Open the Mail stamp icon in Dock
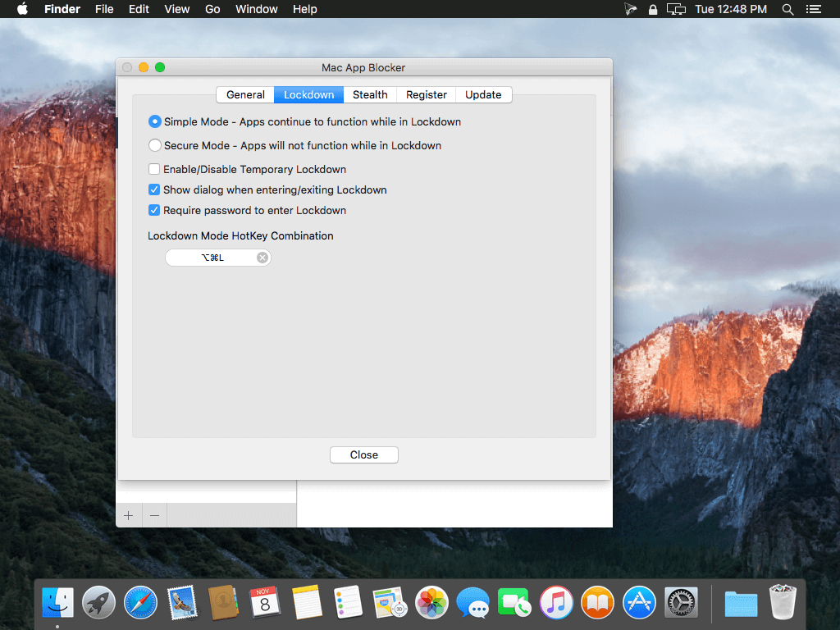Screen dimensions: 840x630 click(181, 602)
